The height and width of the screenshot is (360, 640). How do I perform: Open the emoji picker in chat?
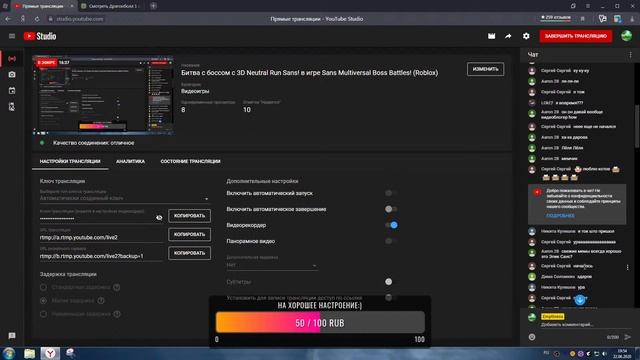coord(532,337)
